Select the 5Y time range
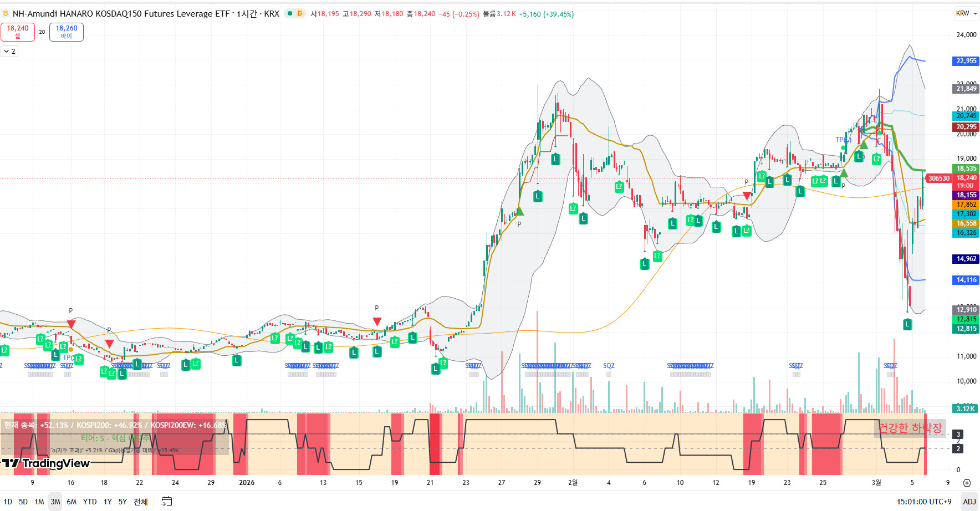Image resolution: width=980 pixels, height=511 pixels. 122,502
